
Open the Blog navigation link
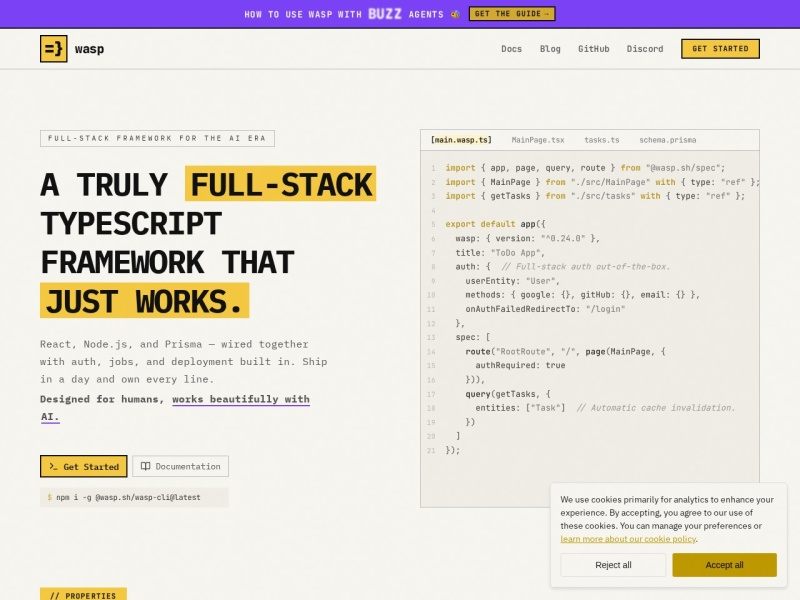coord(550,49)
